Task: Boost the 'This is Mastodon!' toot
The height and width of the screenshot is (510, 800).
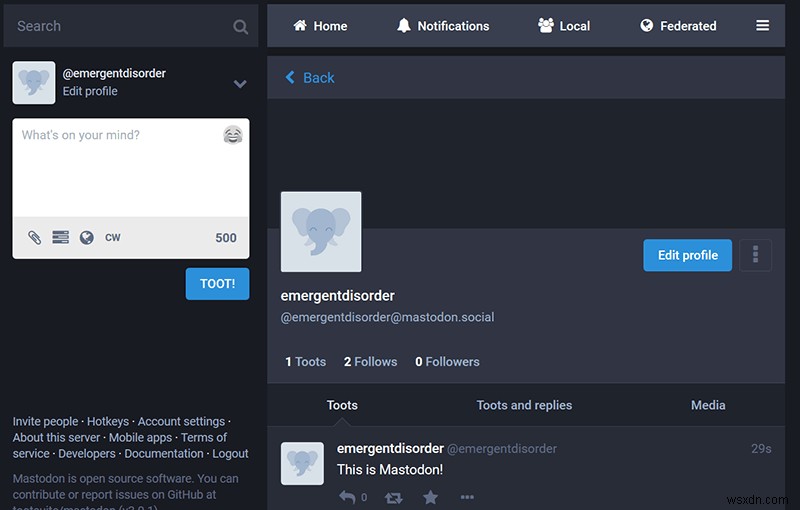Action: [x=393, y=497]
